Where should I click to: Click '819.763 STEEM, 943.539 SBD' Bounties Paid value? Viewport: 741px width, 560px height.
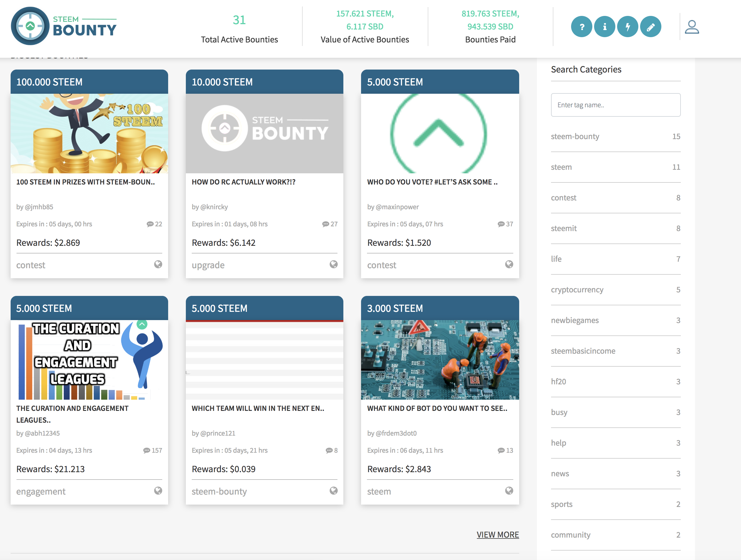491,20
